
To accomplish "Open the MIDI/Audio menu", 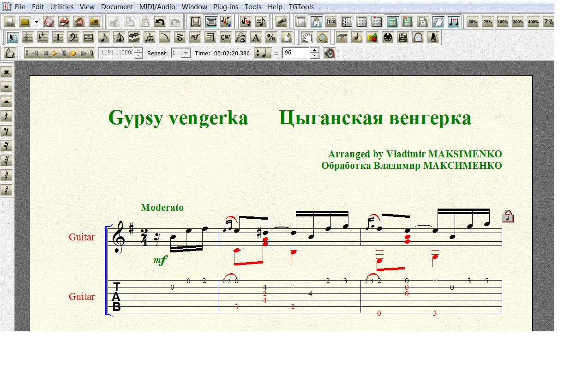I will 157,7.
